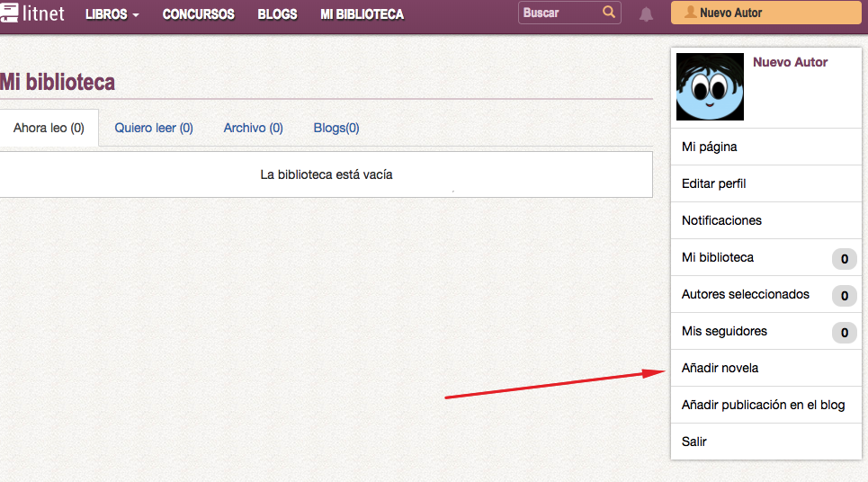This screenshot has width=868, height=482.
Task: Select the Ahora leo (0) tab
Action: [49, 128]
